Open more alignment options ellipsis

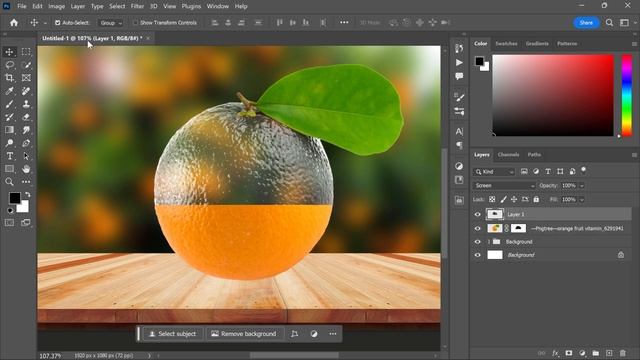coord(344,23)
